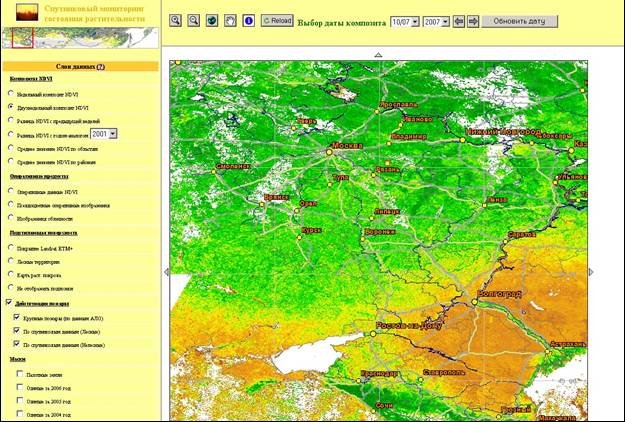Toggle the fire detection checkbox
This screenshot has height=422, width=625.
[x=10, y=303]
